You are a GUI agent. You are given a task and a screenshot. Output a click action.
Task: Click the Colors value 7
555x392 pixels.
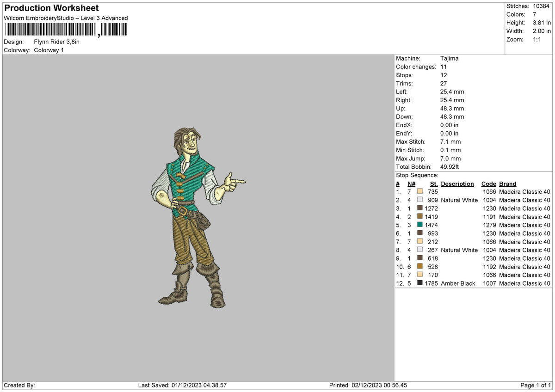(x=535, y=14)
